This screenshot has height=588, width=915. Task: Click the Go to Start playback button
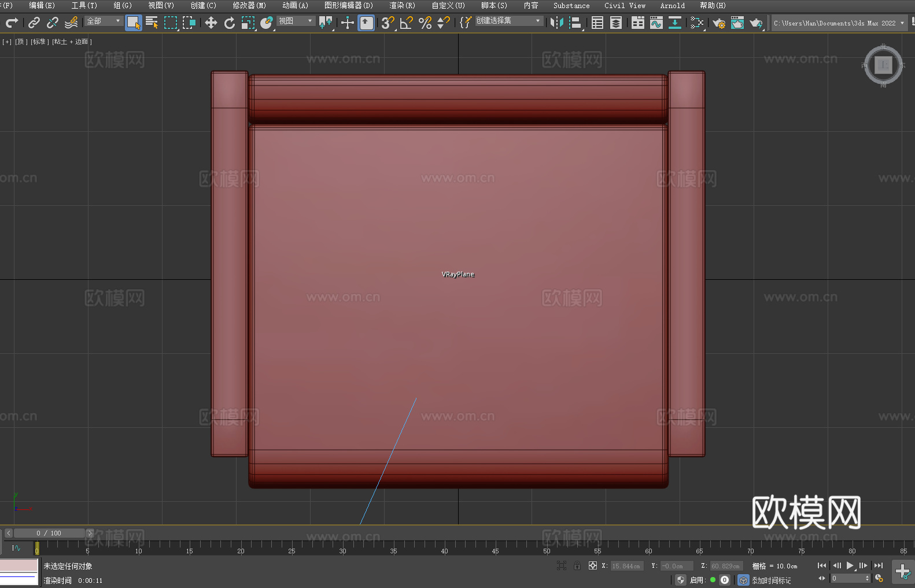(821, 565)
